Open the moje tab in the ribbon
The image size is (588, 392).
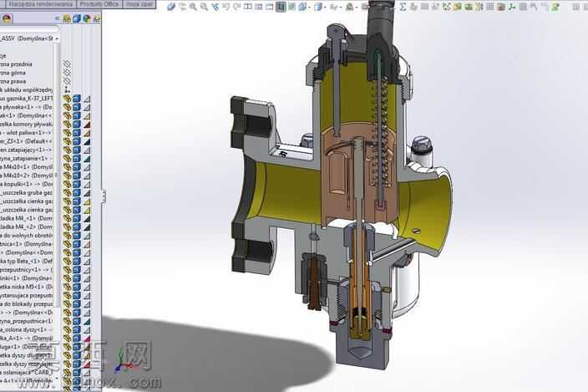pos(139,4)
